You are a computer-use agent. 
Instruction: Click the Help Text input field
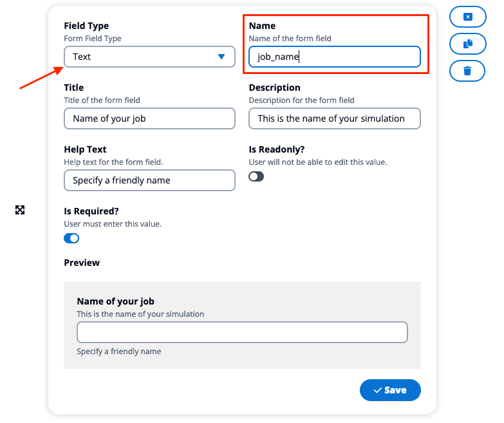(149, 180)
